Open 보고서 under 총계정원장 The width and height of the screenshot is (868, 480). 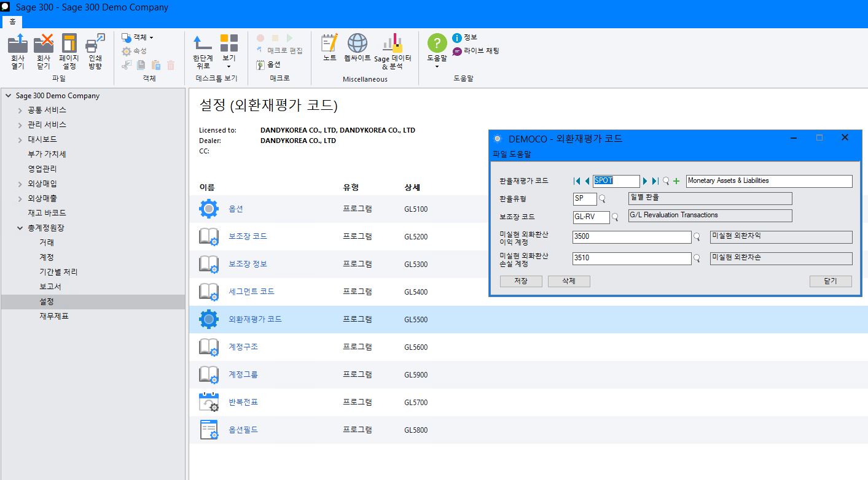[50, 287]
